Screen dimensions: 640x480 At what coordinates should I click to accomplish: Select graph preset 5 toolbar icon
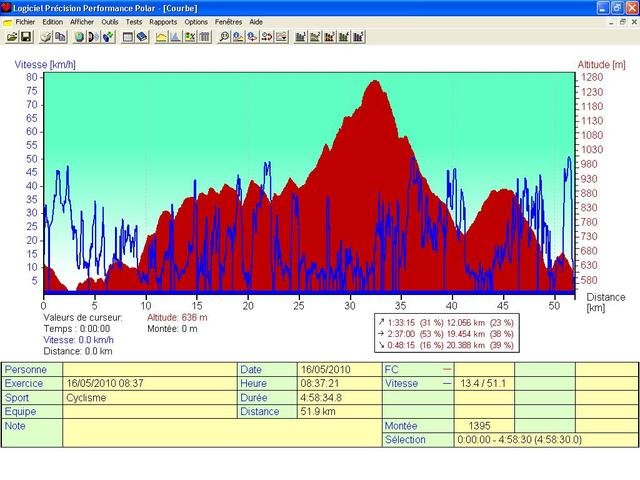coord(358,37)
